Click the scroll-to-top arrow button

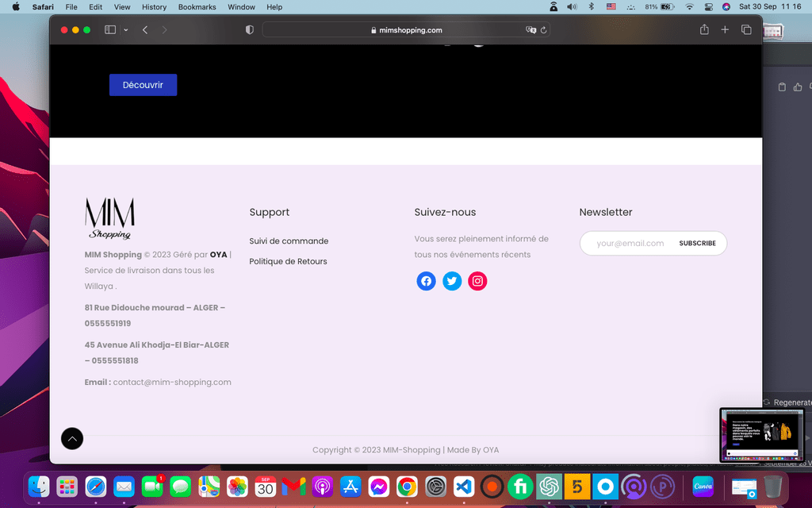[72, 438]
